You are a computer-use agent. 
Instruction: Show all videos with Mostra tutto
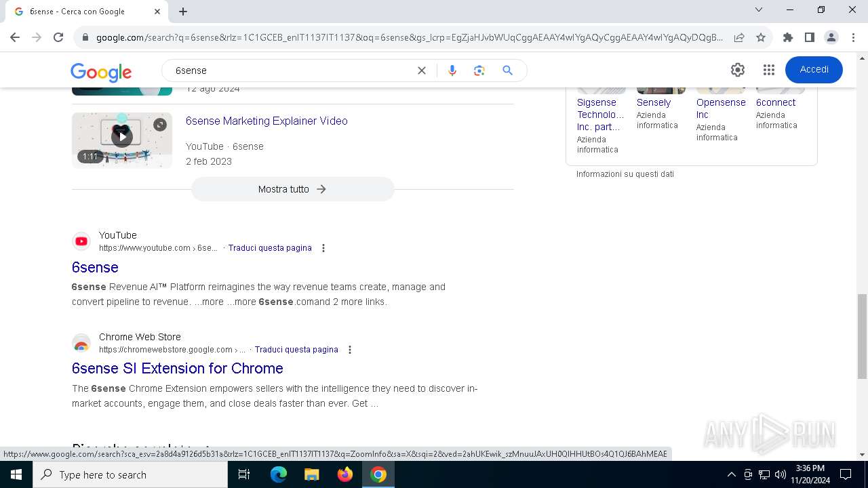tap(293, 189)
